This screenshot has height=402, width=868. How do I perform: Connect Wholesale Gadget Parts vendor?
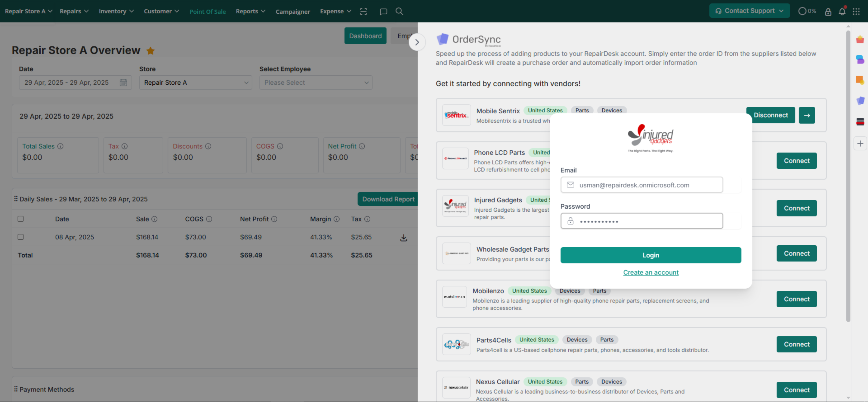pos(797,253)
